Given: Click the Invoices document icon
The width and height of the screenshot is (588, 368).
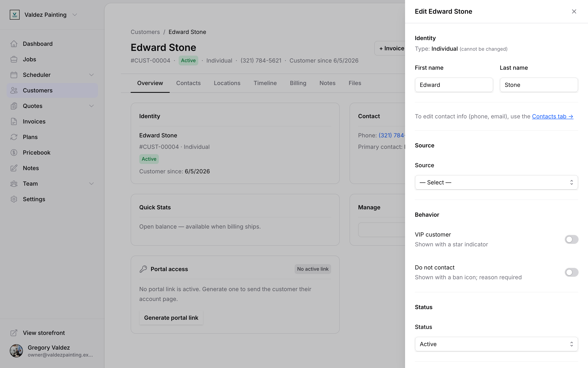Looking at the screenshot, I should coord(14,121).
